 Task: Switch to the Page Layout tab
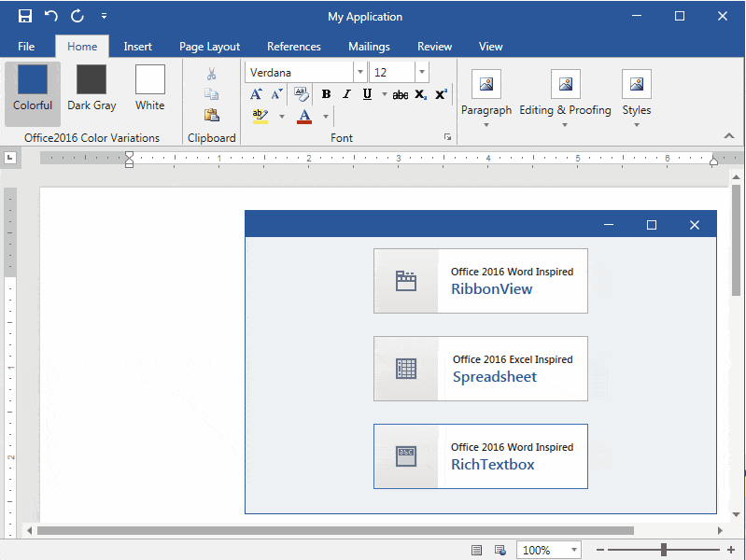tap(209, 47)
